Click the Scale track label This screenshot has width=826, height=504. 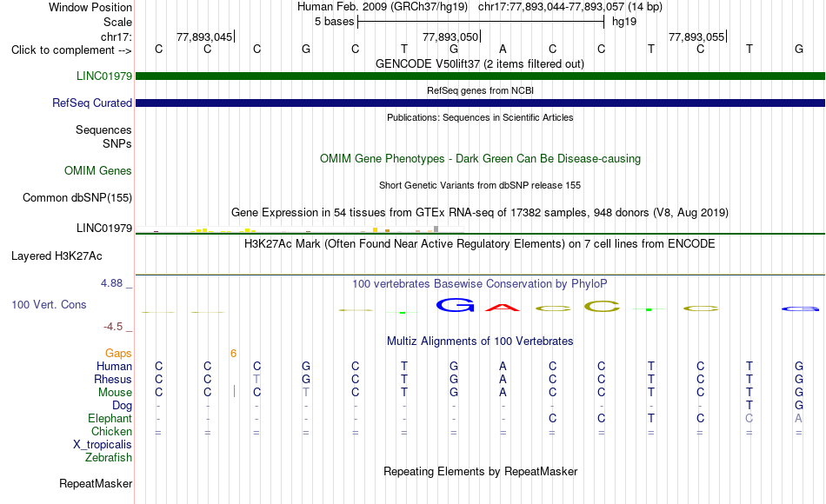(117, 22)
